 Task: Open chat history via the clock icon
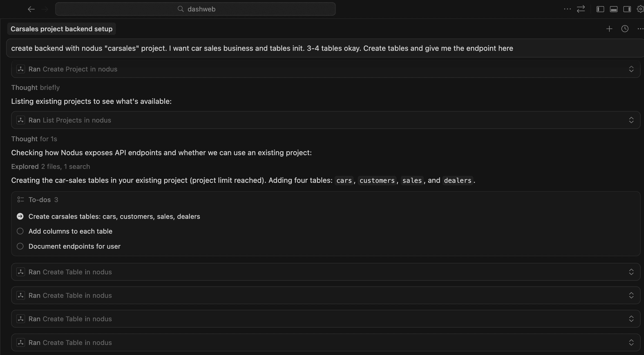(624, 28)
